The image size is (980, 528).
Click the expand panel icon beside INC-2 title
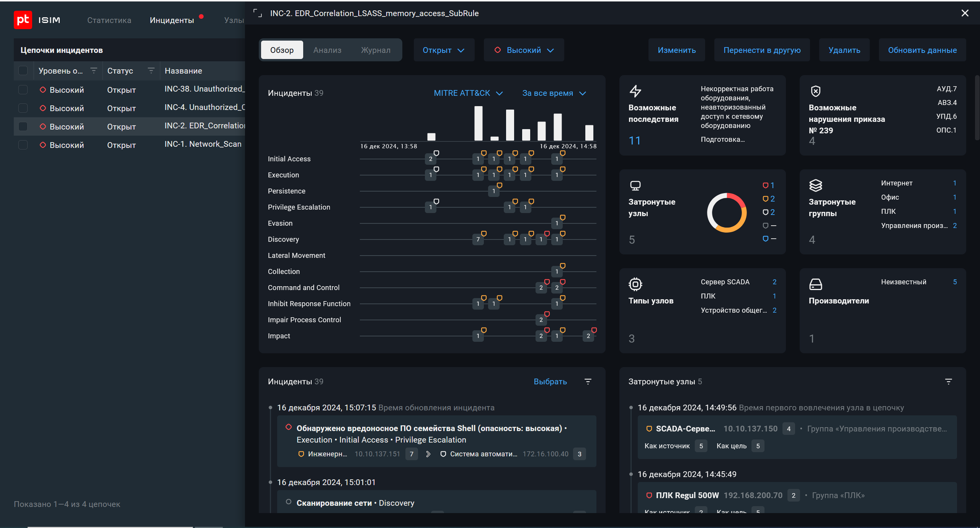click(258, 13)
